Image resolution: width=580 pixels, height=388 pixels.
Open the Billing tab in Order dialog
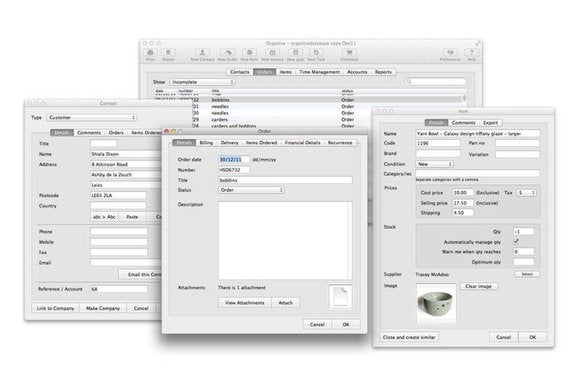tap(206, 143)
